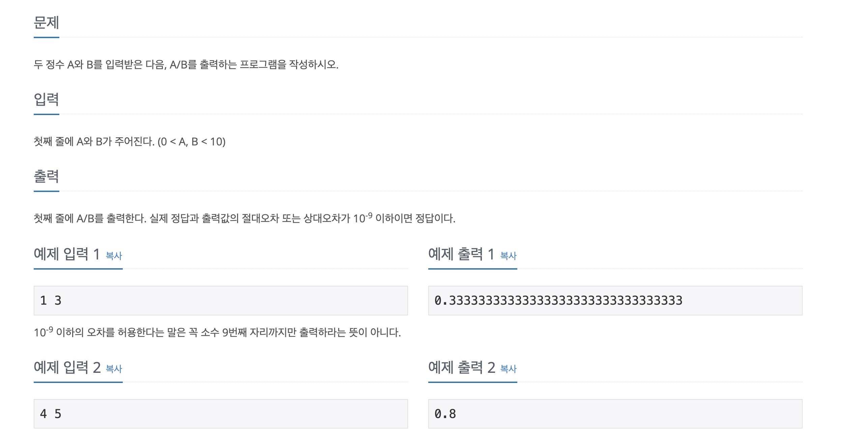The height and width of the screenshot is (442, 868).
Task: Click the 예제 출력 1 heading
Action: point(461,254)
